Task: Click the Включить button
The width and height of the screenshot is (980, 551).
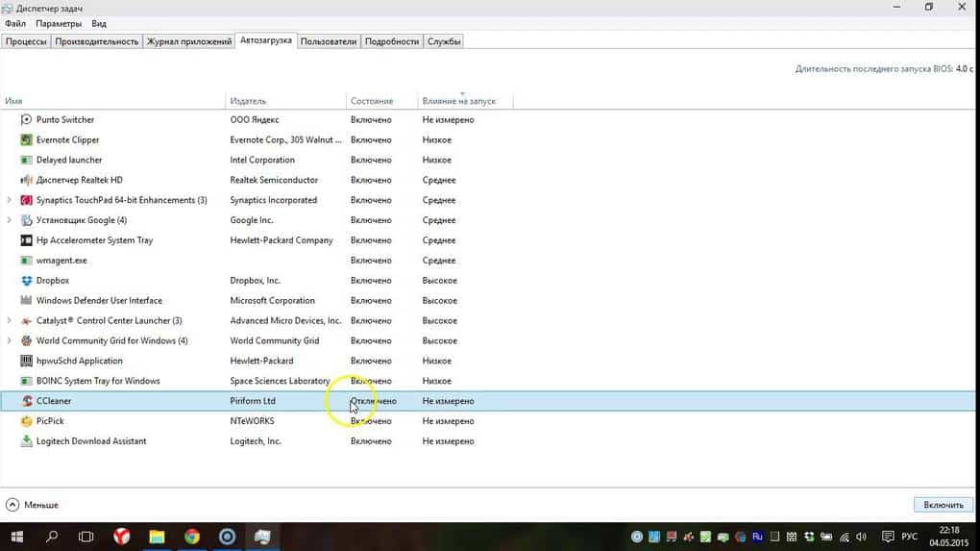Action: point(943,505)
